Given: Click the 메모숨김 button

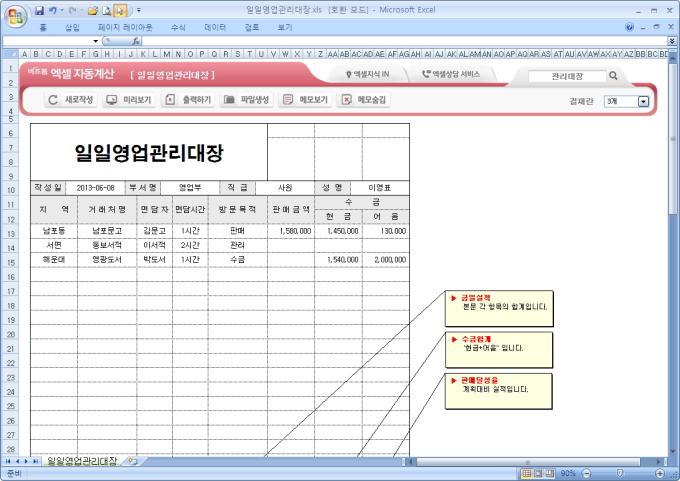Looking at the screenshot, I should (364, 99).
